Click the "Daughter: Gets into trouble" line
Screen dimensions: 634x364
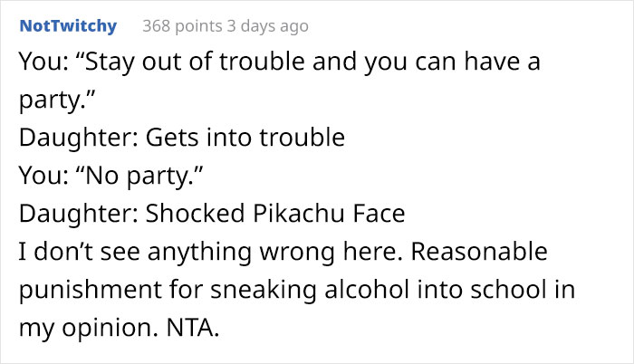coord(181,139)
